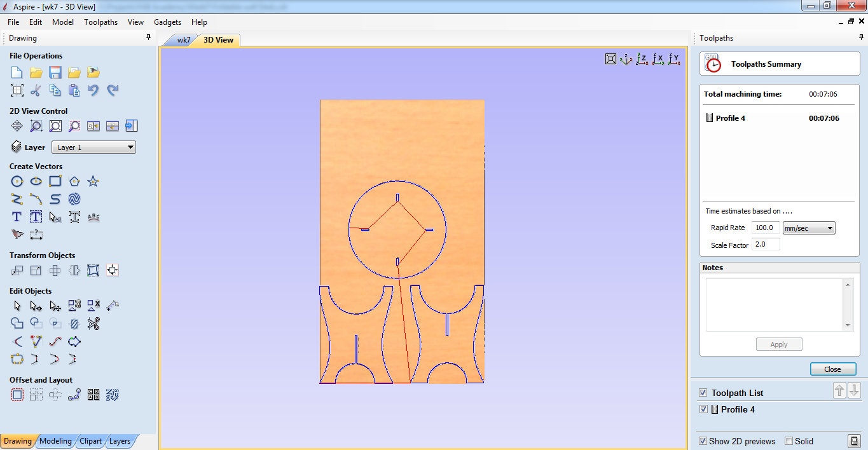Pin the Toolpaths panel
Screen dimensions: 868x450
861,38
